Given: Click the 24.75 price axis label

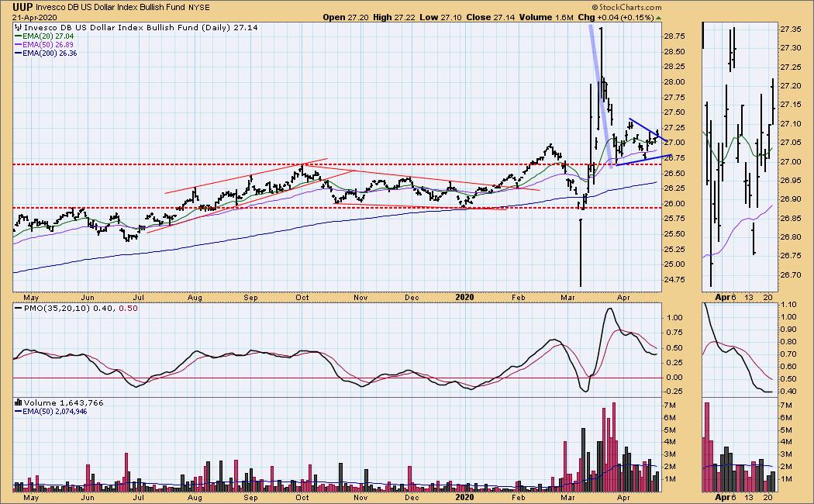Looking at the screenshot, I should click(674, 279).
